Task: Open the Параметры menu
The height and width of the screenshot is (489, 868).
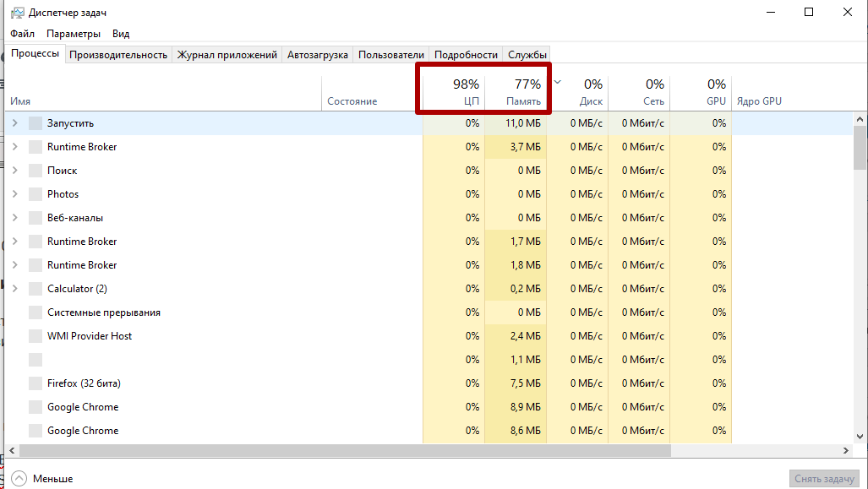Action: click(74, 34)
